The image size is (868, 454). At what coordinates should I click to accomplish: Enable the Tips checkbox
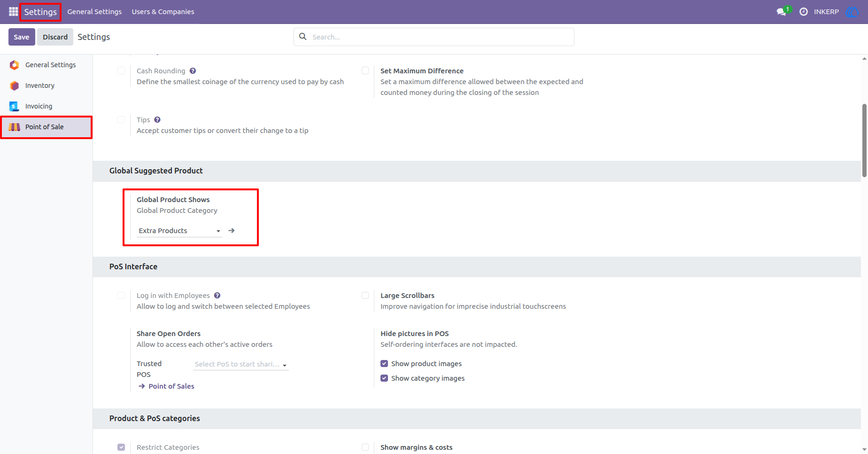[121, 119]
